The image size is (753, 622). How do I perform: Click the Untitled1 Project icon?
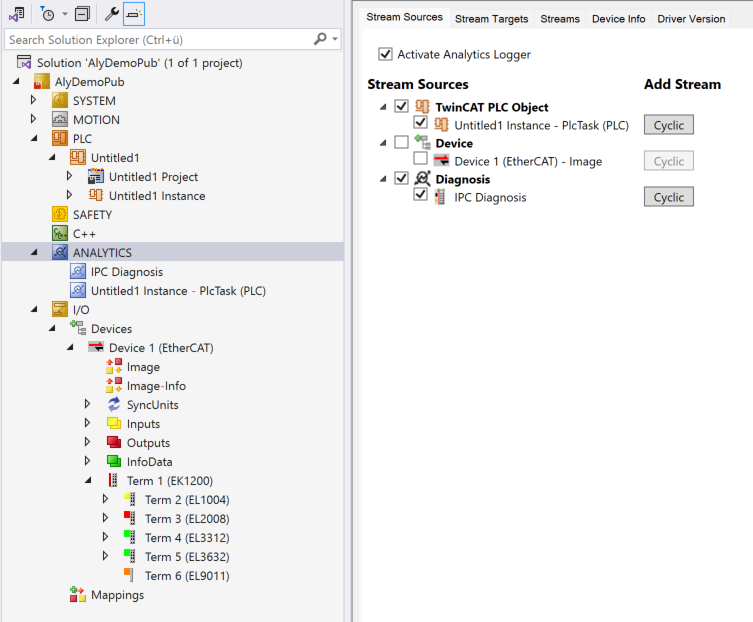click(x=96, y=177)
